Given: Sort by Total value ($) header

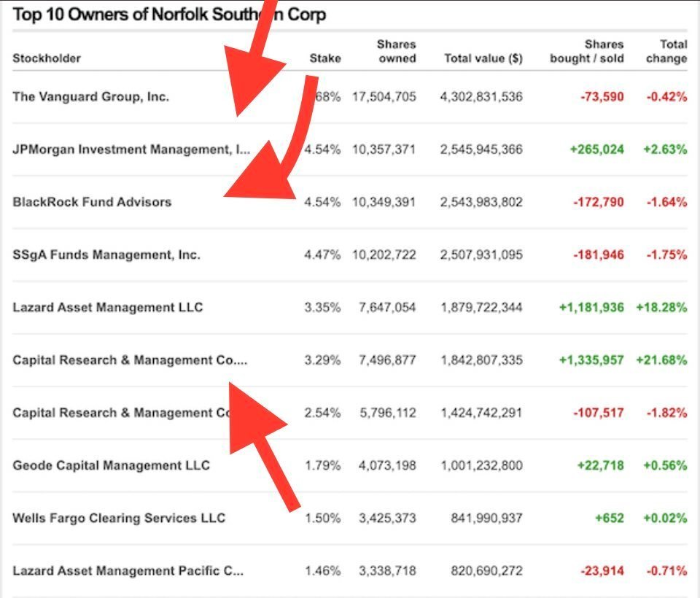Looking at the screenshot, I should pyautogui.click(x=483, y=58).
